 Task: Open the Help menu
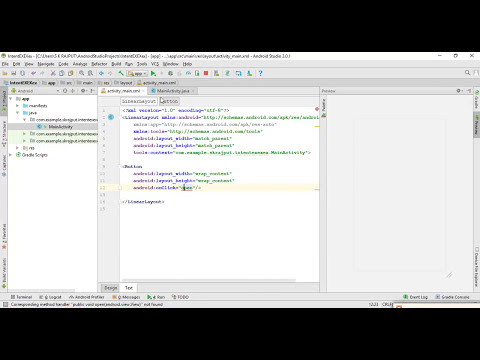pos(187,64)
